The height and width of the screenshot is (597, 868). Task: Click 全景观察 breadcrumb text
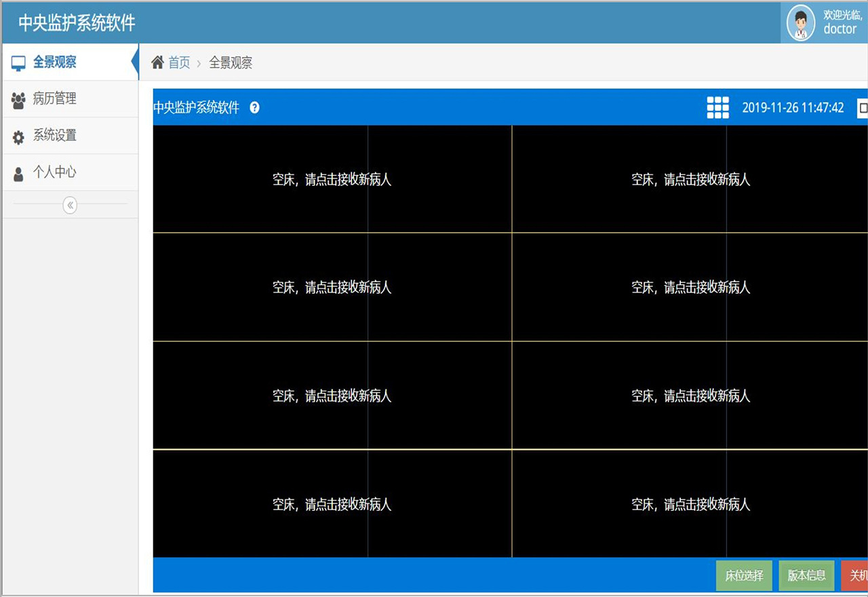[231, 63]
